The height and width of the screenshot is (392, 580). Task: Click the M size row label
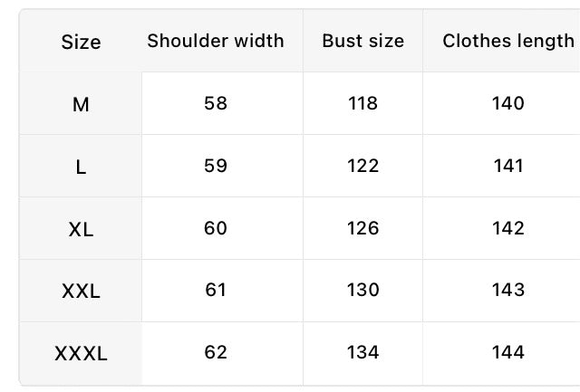pos(81,104)
